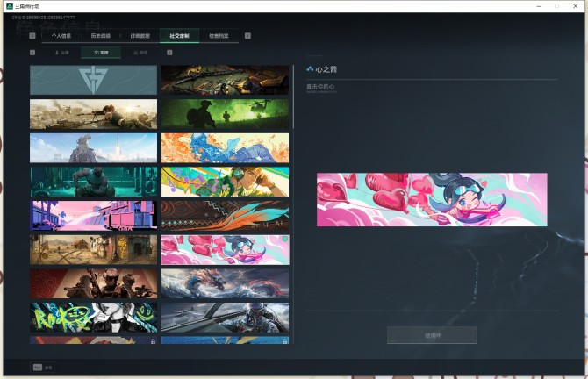Select the orange and blue abstract art banner
This screenshot has width=588, height=379.
pyautogui.click(x=225, y=147)
